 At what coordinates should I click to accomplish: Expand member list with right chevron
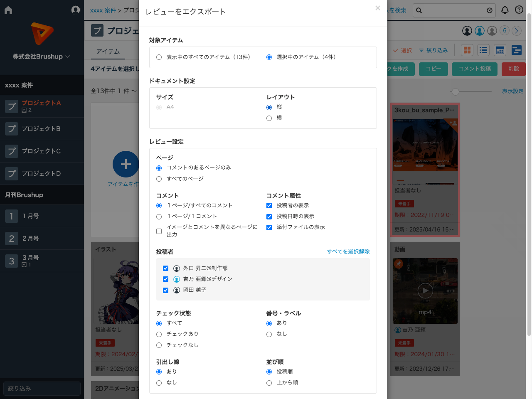[517, 31]
